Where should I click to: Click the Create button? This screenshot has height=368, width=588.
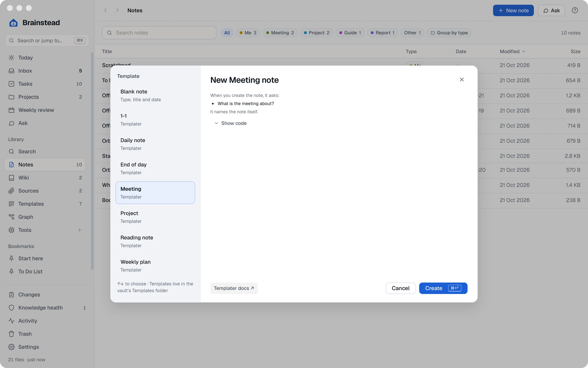point(443,288)
